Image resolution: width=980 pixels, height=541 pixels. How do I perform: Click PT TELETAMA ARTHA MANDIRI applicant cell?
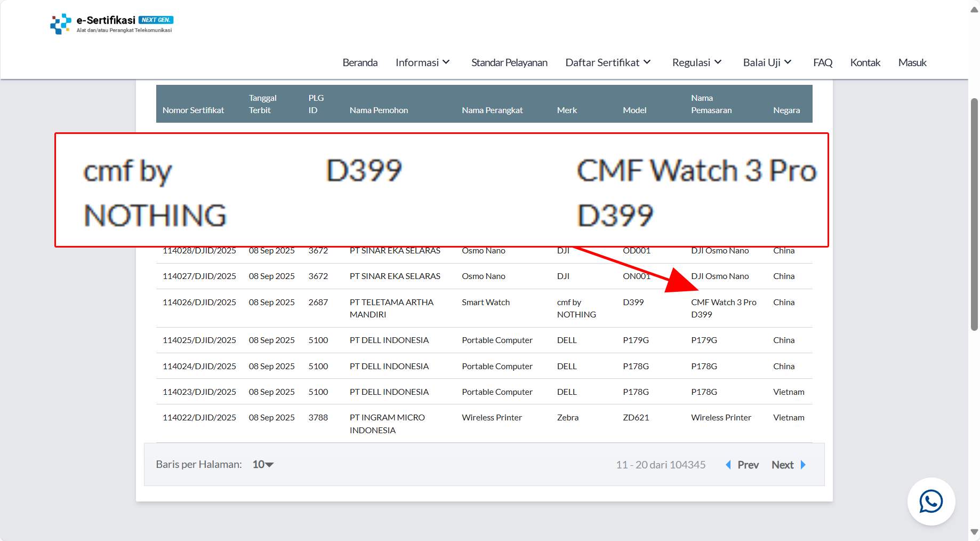[391, 308]
